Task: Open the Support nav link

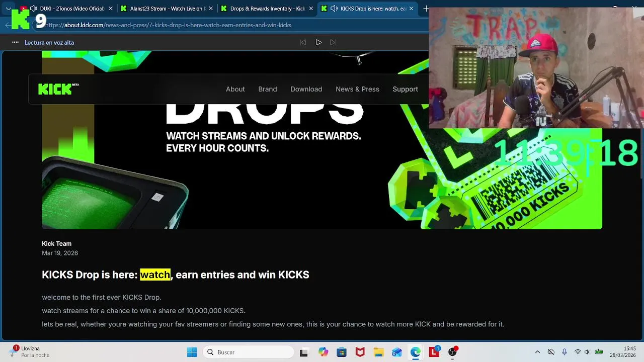Action: (405, 89)
